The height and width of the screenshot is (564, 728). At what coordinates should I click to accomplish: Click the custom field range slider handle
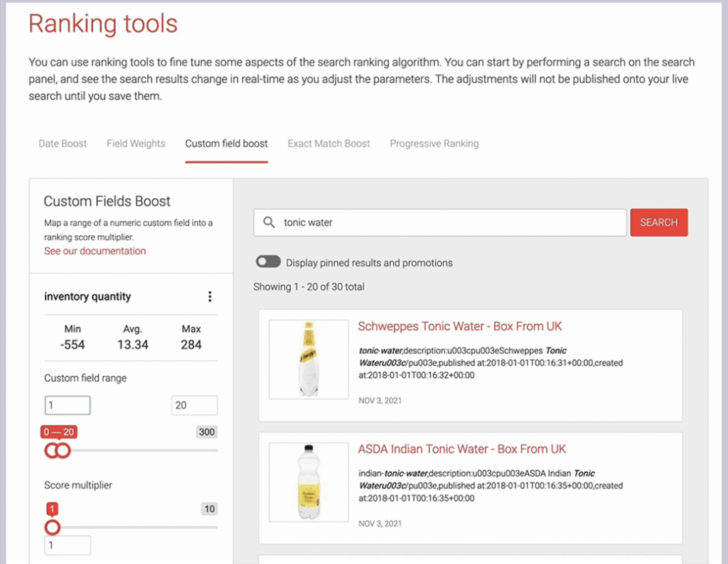tap(64, 450)
